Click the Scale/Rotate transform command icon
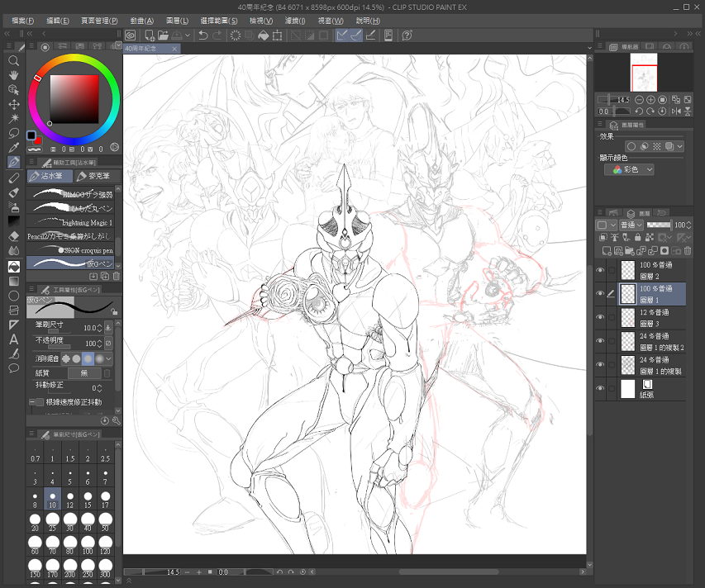This screenshot has height=588, width=705. [x=278, y=35]
